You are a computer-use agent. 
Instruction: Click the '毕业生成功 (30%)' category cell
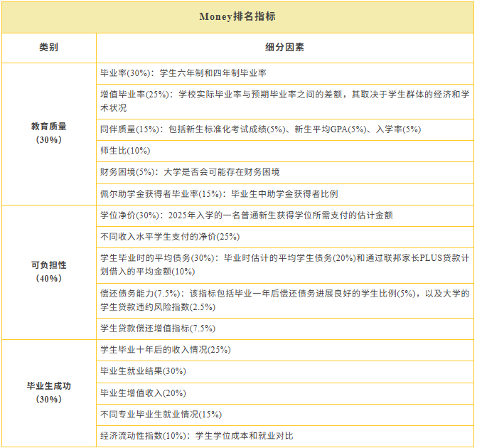48,393
